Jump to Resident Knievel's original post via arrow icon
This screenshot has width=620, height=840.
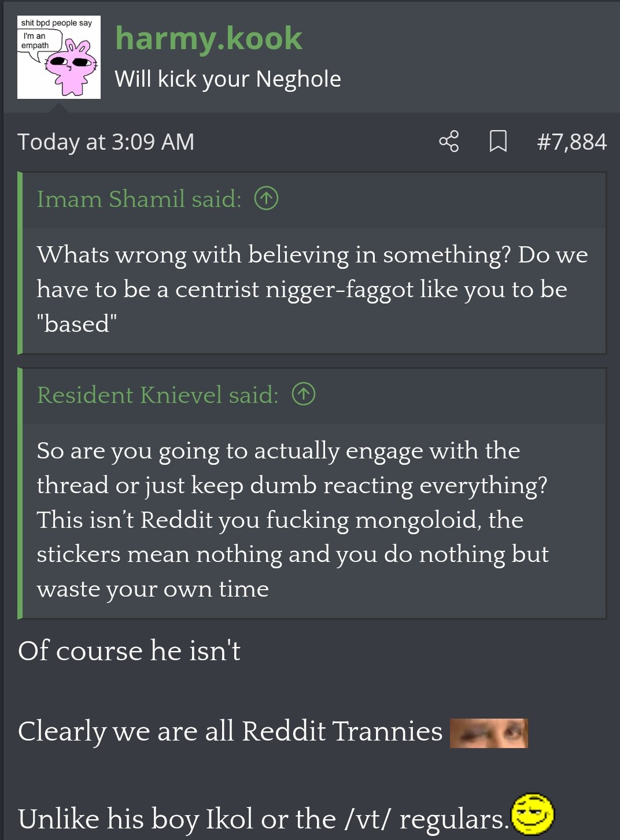pyautogui.click(x=304, y=394)
